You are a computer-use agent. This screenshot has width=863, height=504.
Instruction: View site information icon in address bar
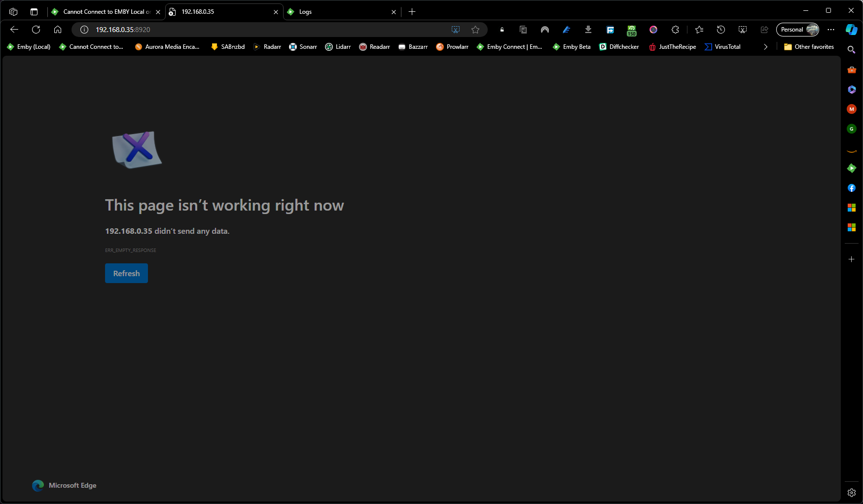point(84,30)
